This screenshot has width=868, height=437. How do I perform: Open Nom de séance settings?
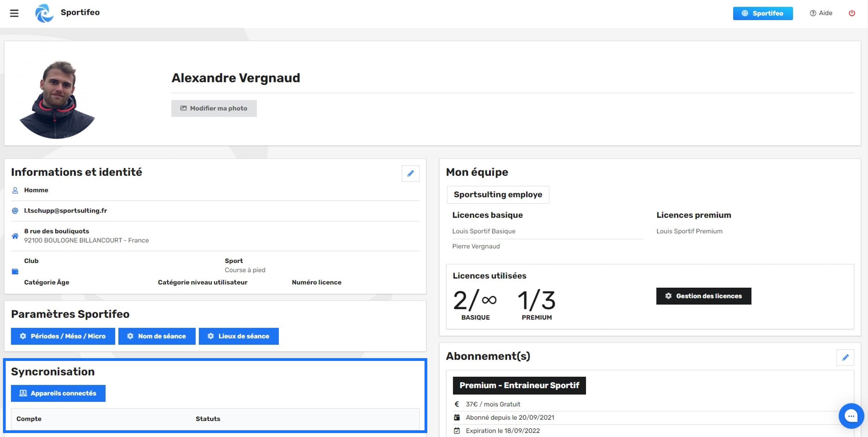point(157,336)
